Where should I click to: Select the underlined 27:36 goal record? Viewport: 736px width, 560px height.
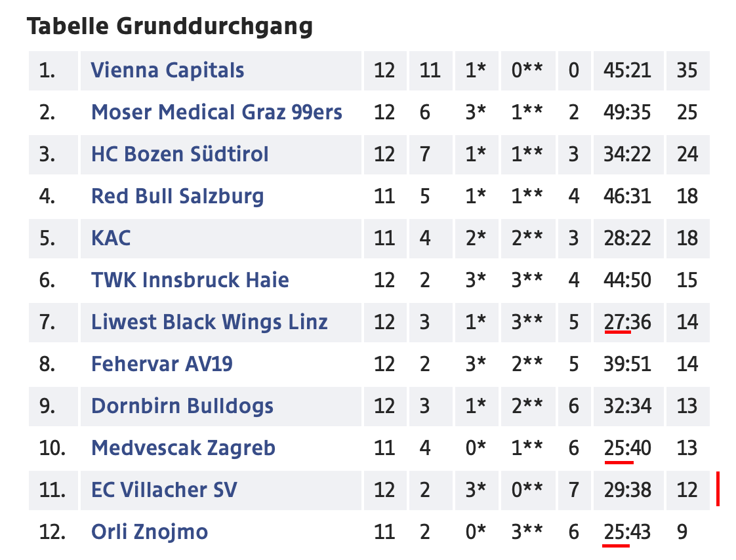click(x=627, y=322)
